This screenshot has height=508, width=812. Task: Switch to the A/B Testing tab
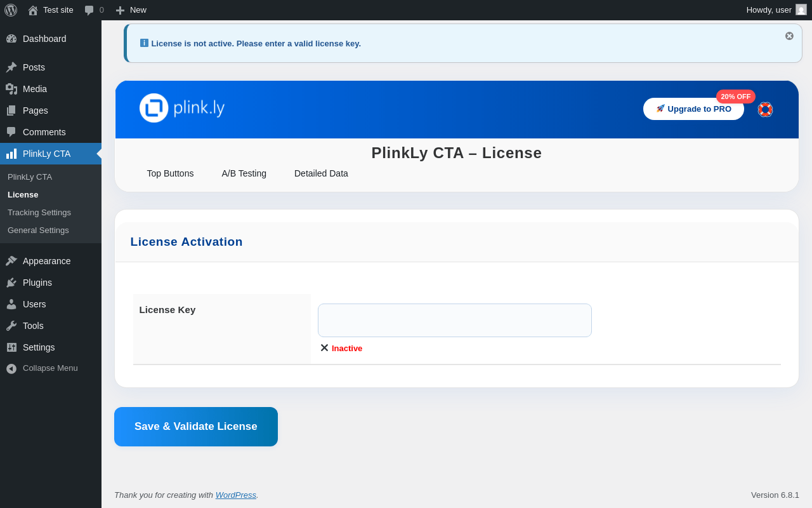click(244, 173)
